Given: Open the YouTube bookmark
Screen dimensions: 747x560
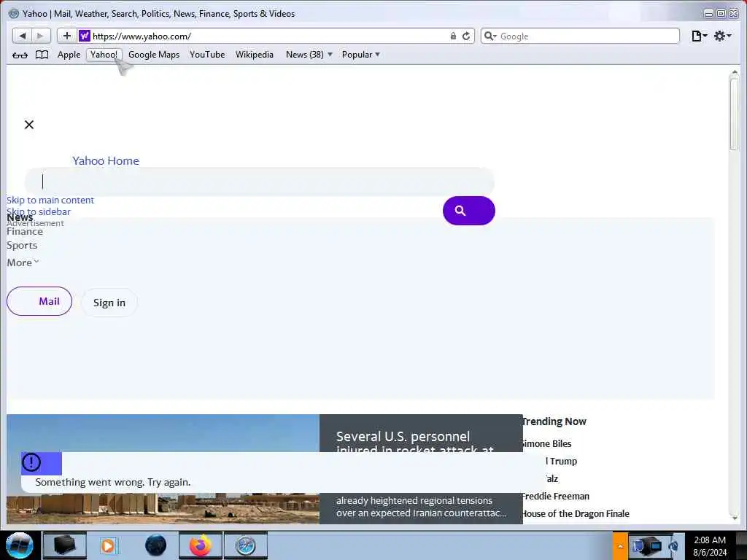Looking at the screenshot, I should [207, 55].
